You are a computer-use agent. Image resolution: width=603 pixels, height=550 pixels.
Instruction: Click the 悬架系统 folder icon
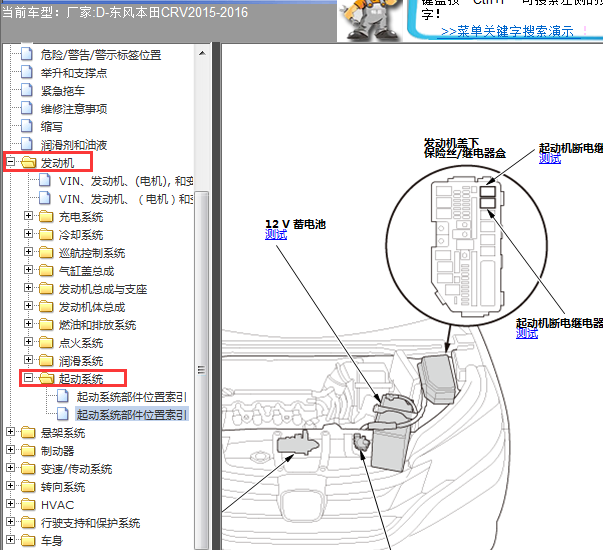point(28,433)
